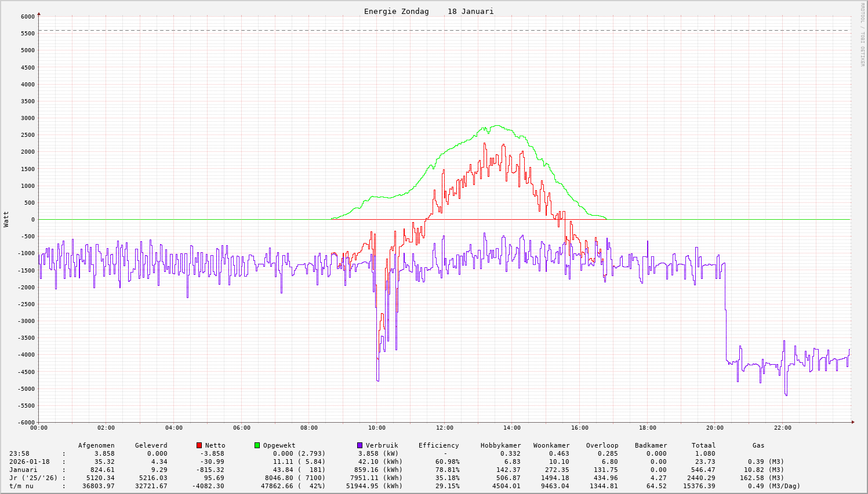Click the 2026-01-18 row label
The width and height of the screenshot is (868, 494).
tap(29, 462)
